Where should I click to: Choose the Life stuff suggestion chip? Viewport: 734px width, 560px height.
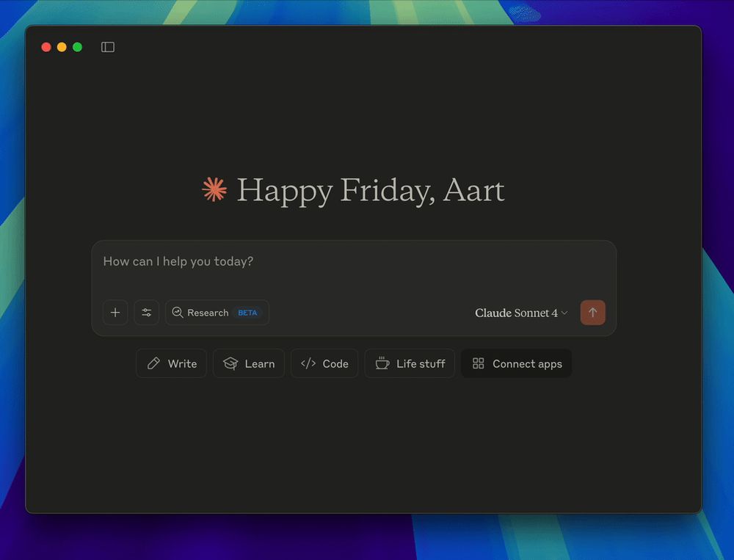pyautogui.click(x=410, y=363)
